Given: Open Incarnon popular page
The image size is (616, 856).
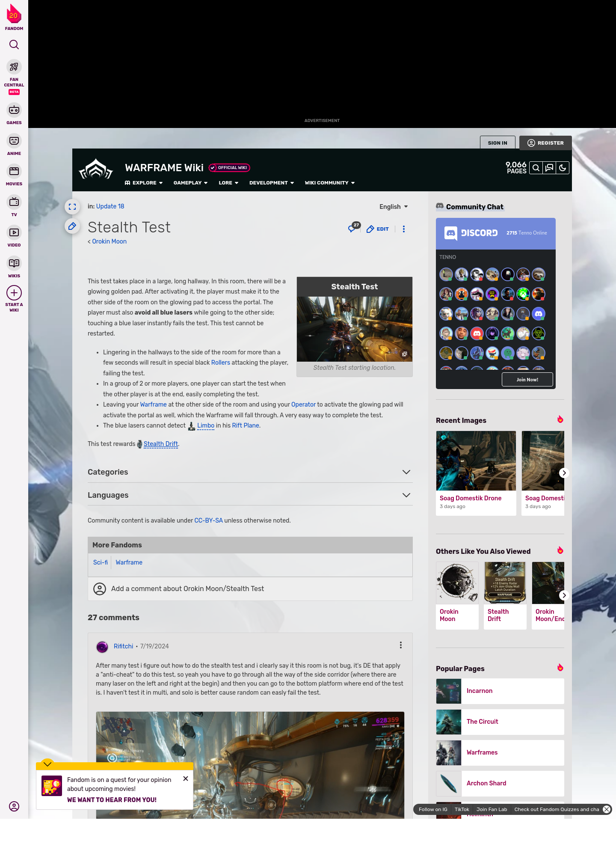Looking at the screenshot, I should pos(500,691).
